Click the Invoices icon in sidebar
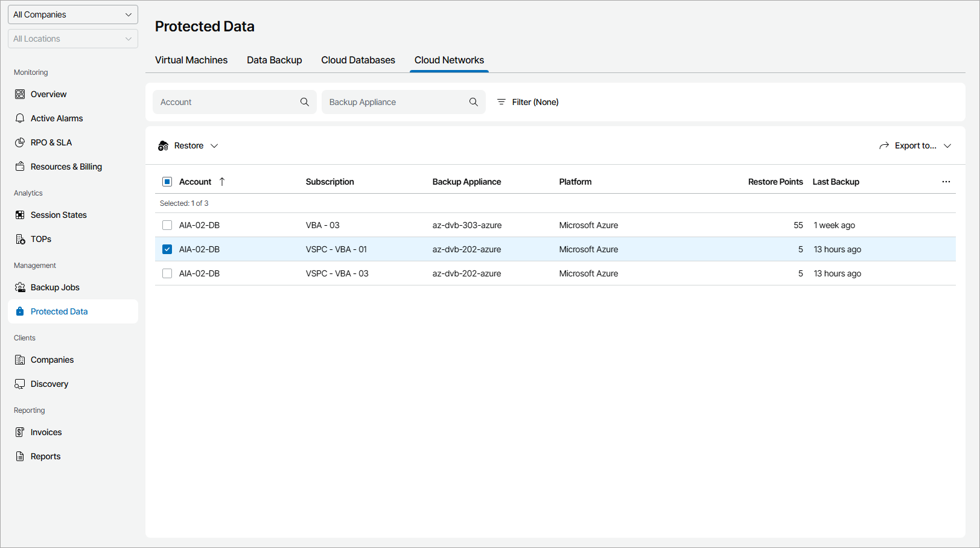Screen dimensions: 980x548 20,432
